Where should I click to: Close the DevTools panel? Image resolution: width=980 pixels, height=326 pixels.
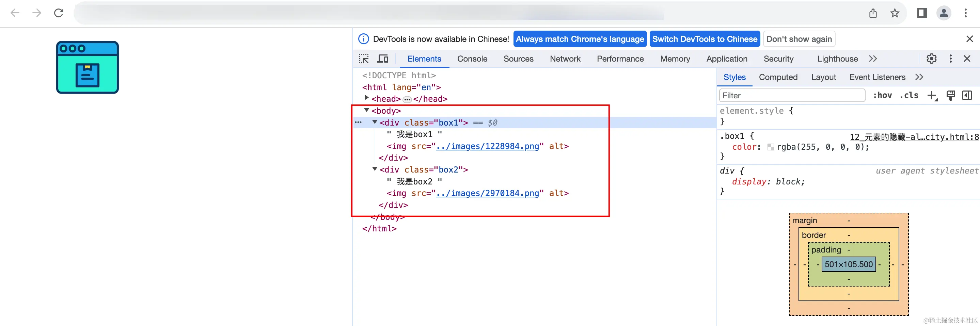point(967,59)
